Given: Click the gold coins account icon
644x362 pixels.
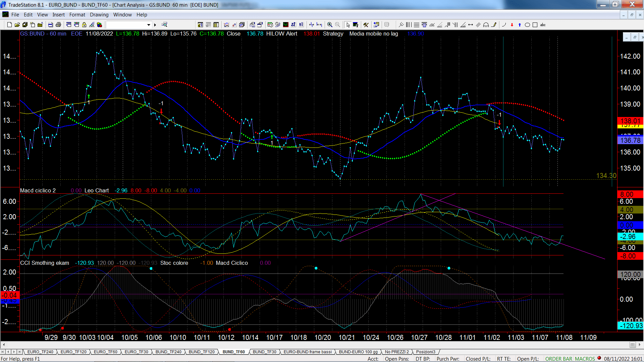Looking at the screenshot, I should tap(200, 24).
